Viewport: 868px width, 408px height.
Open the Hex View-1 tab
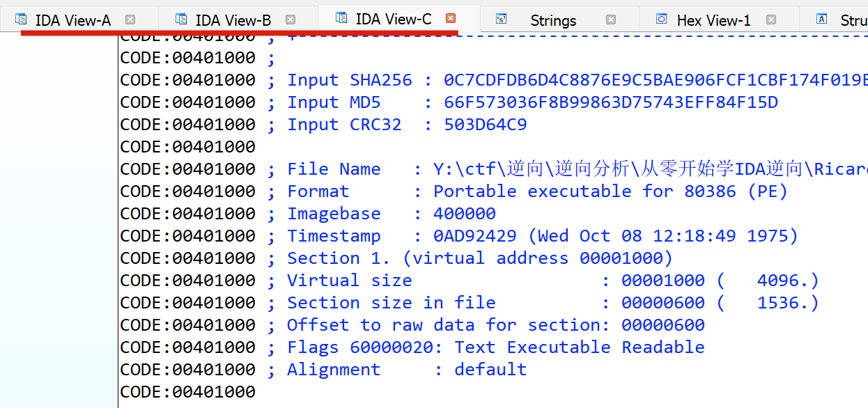[713, 20]
